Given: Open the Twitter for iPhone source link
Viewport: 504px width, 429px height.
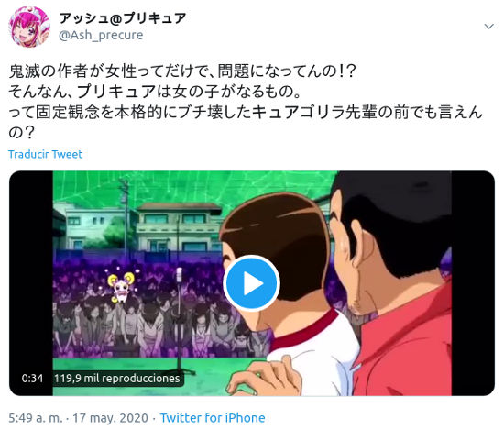Looking at the screenshot, I should [x=213, y=418].
